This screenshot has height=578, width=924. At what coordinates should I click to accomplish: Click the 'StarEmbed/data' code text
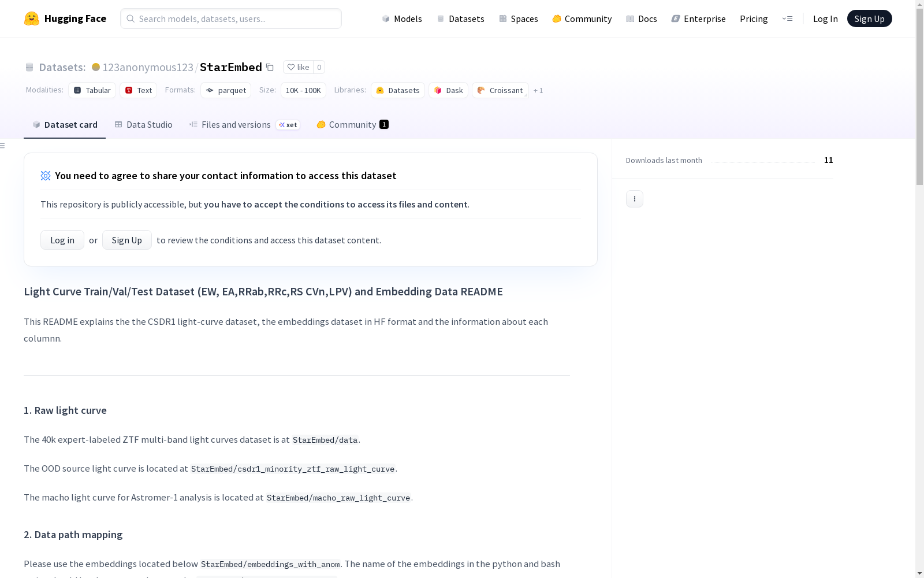(325, 440)
